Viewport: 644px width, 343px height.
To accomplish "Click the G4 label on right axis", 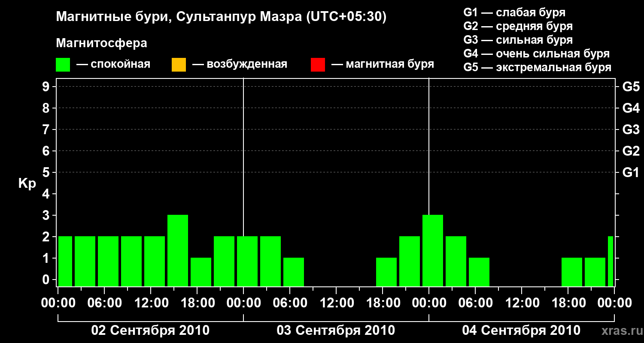I will pos(631,108).
